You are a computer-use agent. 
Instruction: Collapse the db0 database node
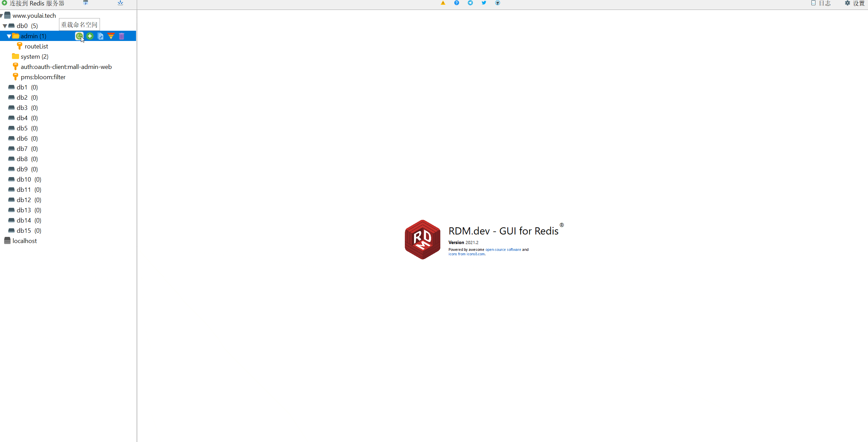click(5, 26)
